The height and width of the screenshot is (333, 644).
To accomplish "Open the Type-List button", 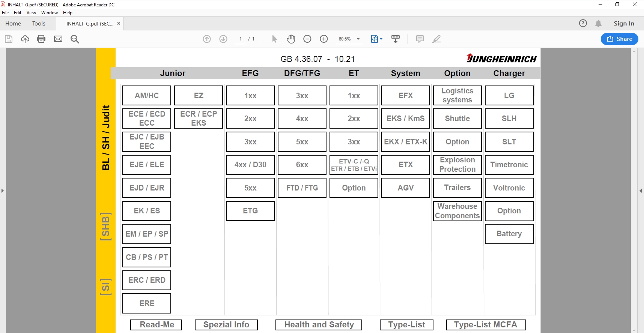I will point(406,325).
